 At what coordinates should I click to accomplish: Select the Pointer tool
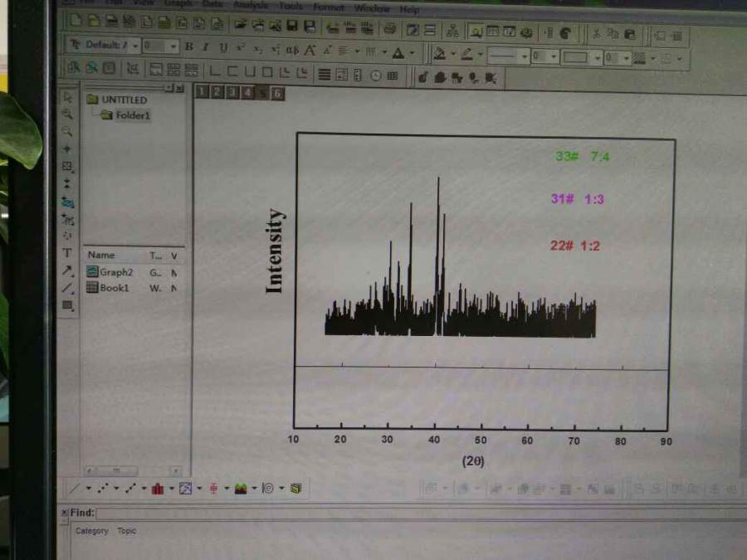(x=67, y=97)
